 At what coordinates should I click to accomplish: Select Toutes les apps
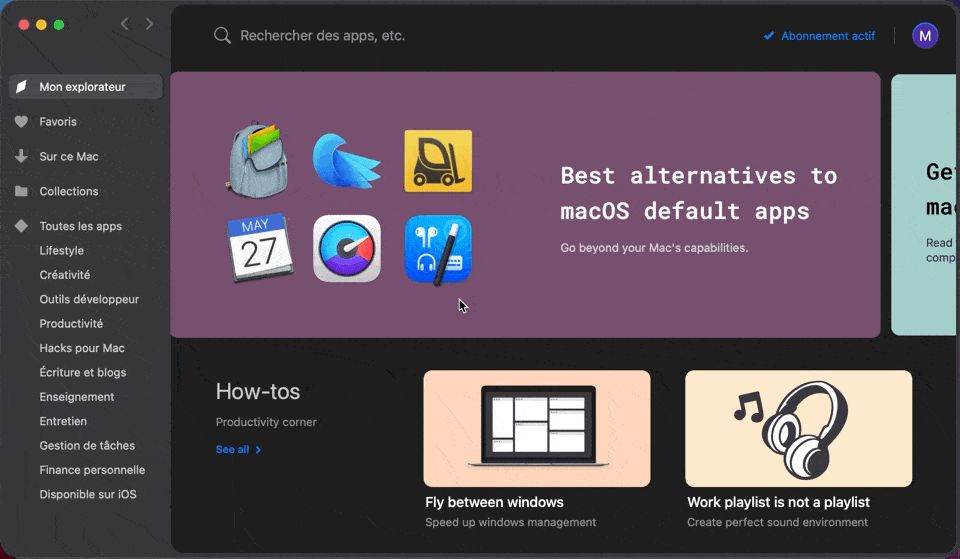[x=80, y=226]
